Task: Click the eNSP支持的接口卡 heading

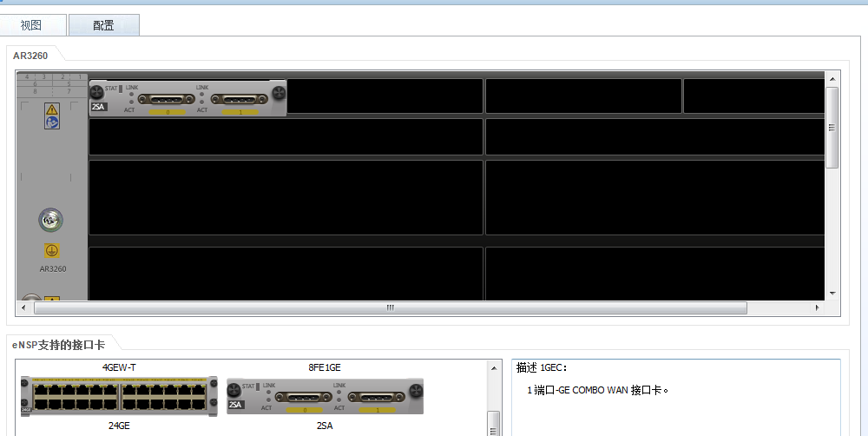Action: coord(59,345)
